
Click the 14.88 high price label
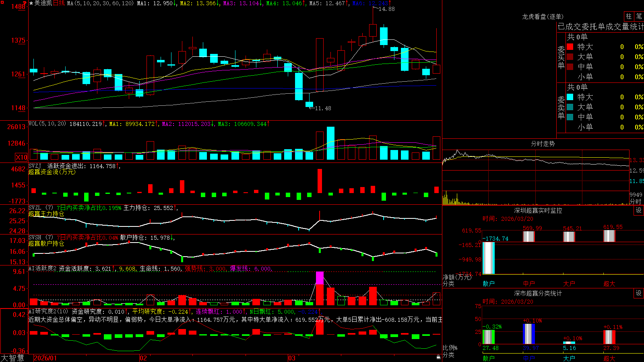[386, 9]
